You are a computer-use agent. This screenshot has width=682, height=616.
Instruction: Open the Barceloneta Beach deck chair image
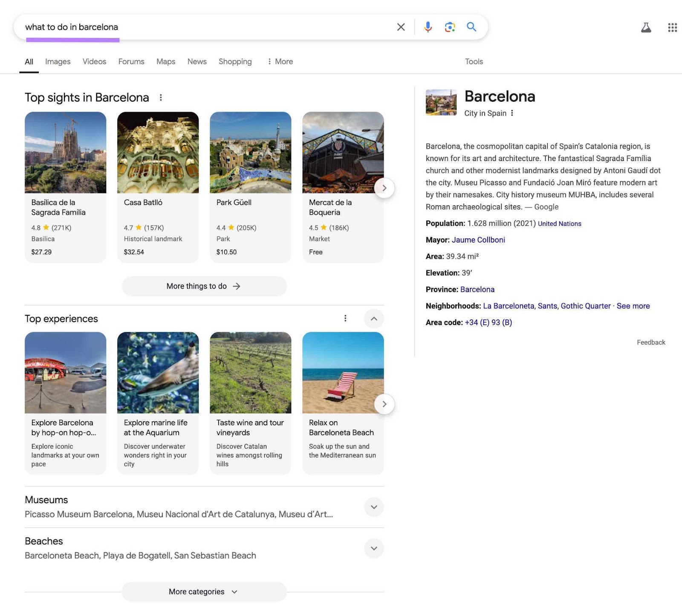coord(343,373)
